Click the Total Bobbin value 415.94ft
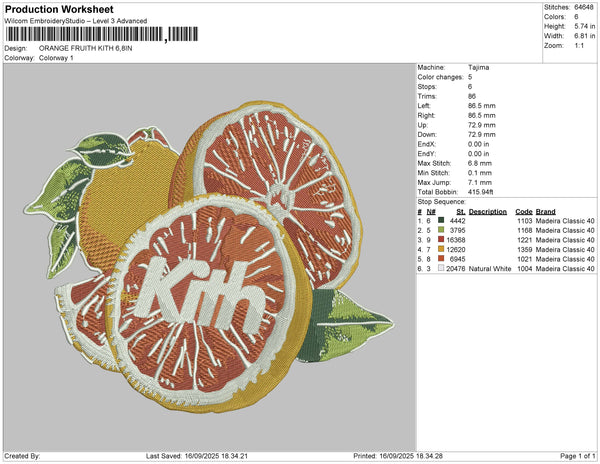This screenshot has height=464, width=600. 481,192
